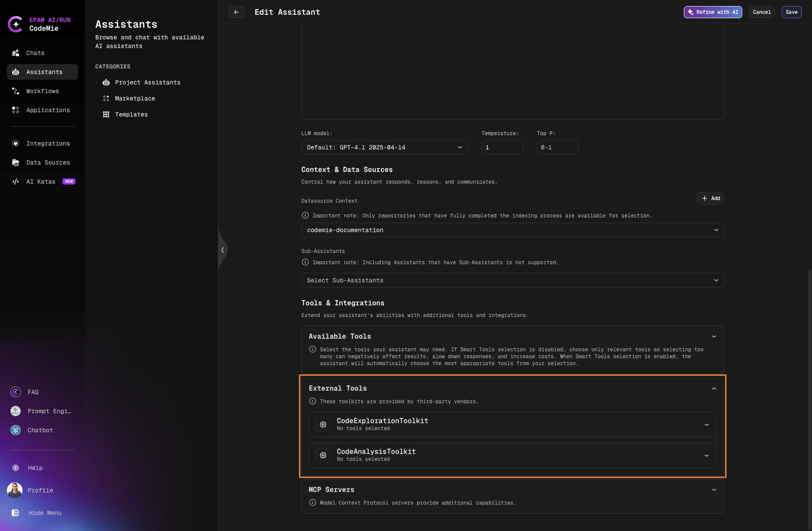Image resolution: width=812 pixels, height=531 pixels.
Task: Switch to the Marketplace category
Action: [135, 98]
